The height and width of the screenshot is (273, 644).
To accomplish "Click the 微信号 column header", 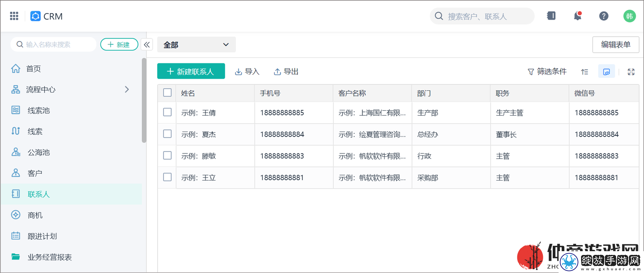I will (x=604, y=93).
